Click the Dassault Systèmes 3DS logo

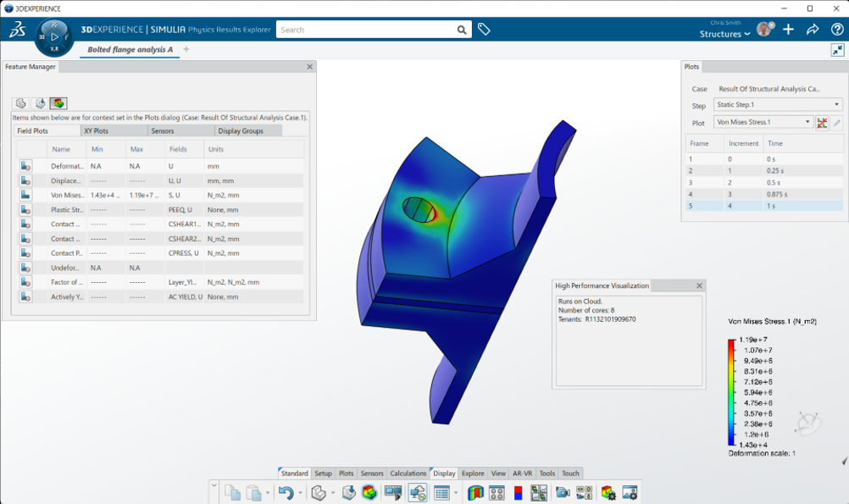(x=17, y=30)
